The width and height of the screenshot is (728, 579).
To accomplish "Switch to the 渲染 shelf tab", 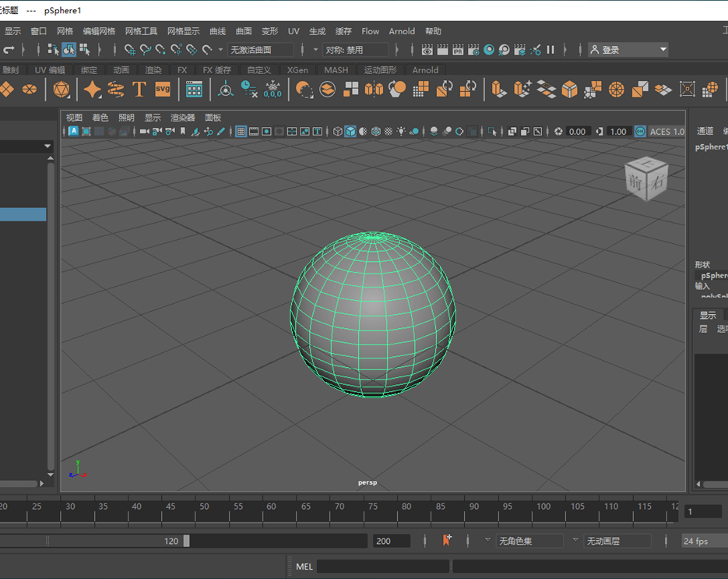I will 153,69.
